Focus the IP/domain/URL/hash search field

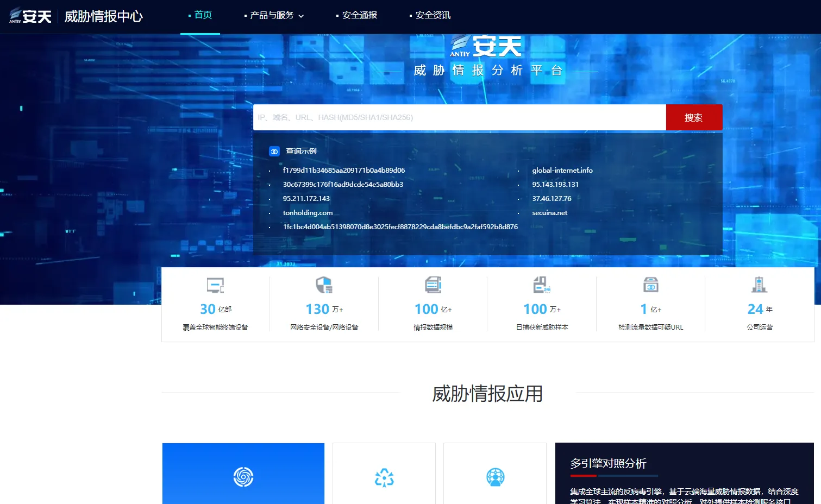pyautogui.click(x=460, y=117)
